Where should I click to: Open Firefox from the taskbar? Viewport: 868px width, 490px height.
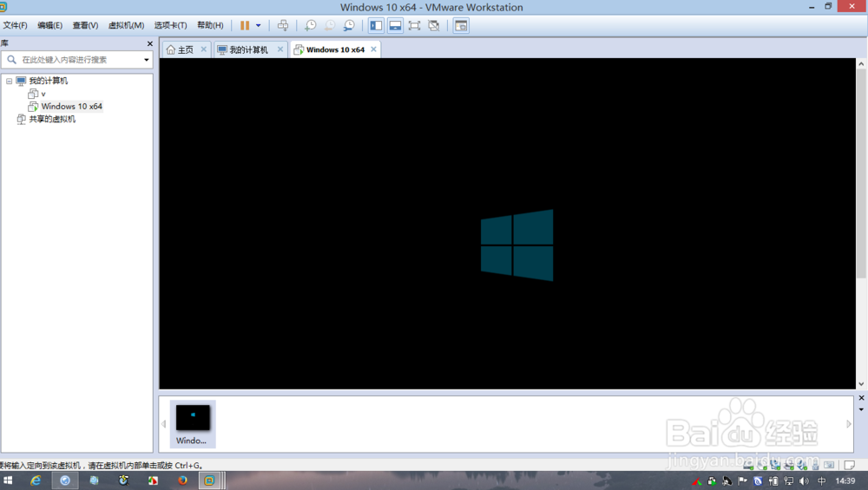coord(182,480)
